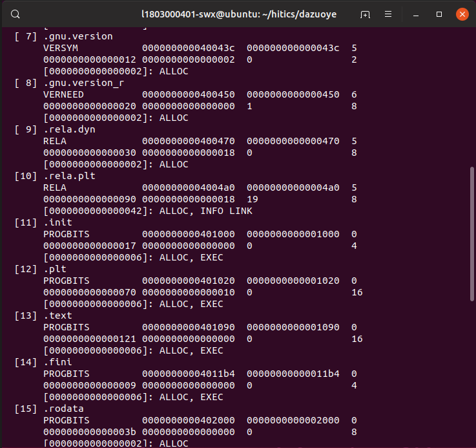The height and width of the screenshot is (448, 476).
Task: Click address 00000000004004a0
Action: coord(189,187)
